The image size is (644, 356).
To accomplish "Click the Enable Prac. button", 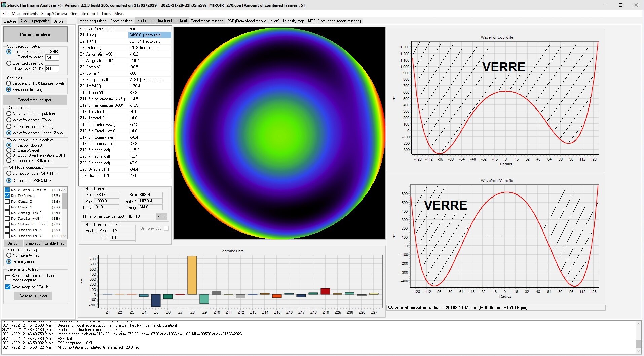I will 55,243.
